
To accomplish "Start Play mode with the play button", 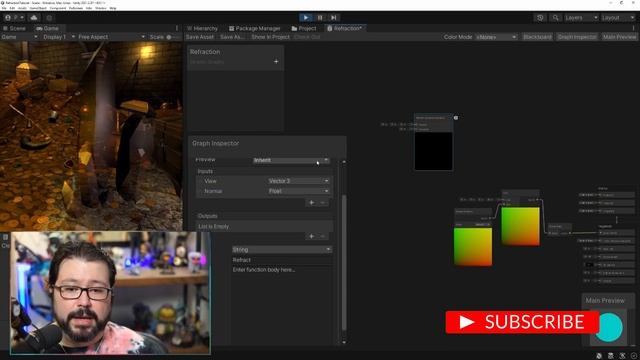I will [306, 18].
